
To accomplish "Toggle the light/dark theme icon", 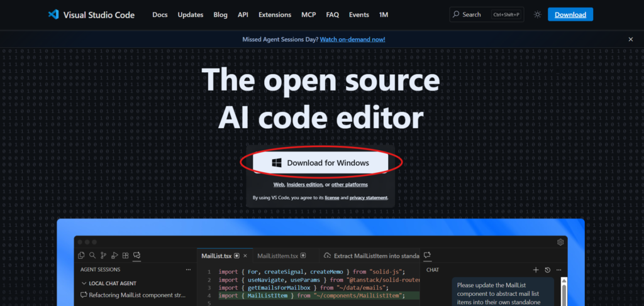I will tap(536, 14).
